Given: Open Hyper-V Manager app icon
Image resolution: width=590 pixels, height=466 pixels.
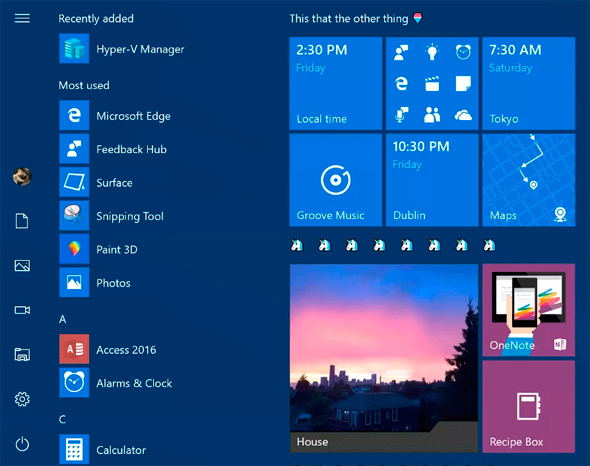Looking at the screenshot, I should 74,49.
